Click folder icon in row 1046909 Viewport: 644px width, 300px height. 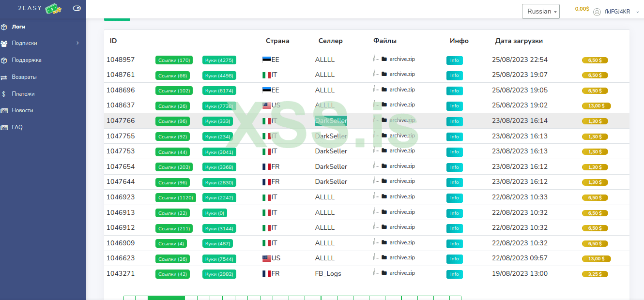(x=384, y=242)
